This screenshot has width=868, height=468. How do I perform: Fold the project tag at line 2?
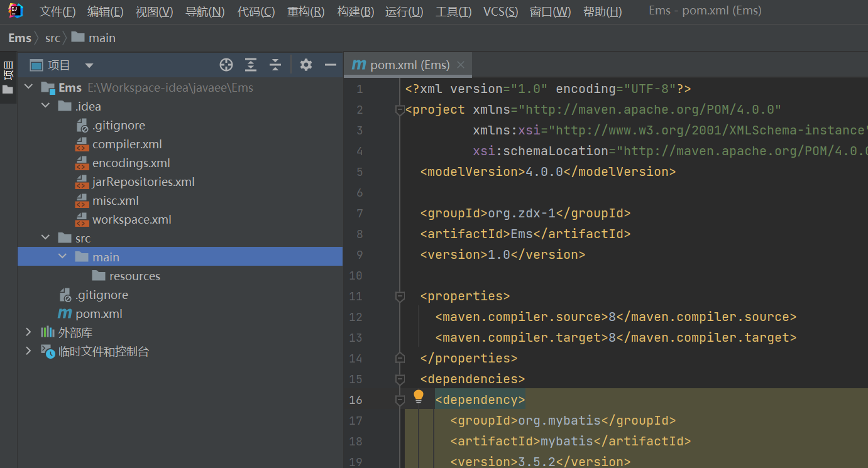click(x=400, y=110)
